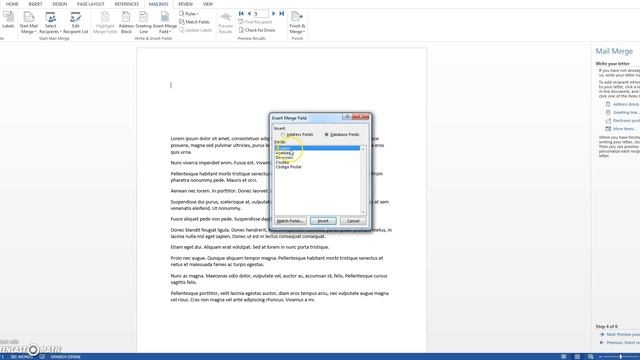Screen dimensions: 640x360
Task: Click Check for Errors in the ribbon
Action: click(257, 30)
